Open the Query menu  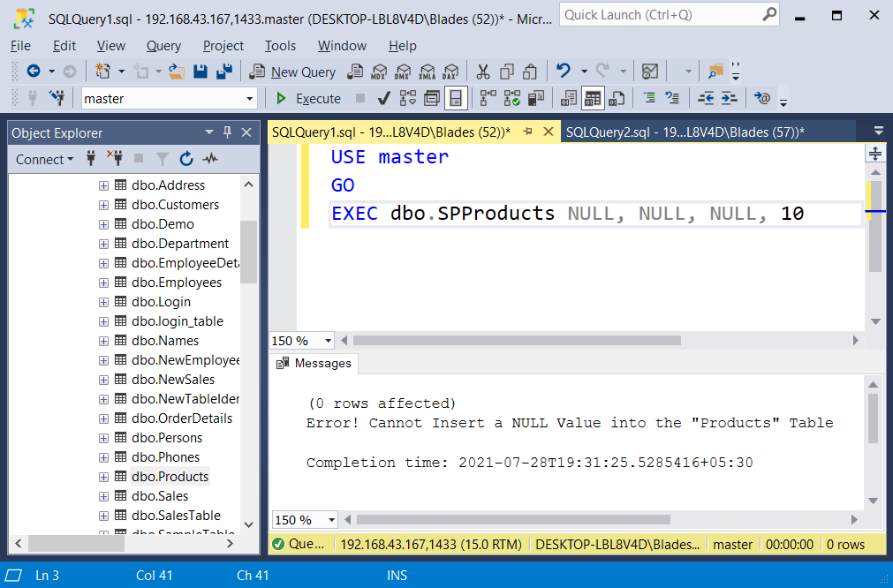coord(163,46)
